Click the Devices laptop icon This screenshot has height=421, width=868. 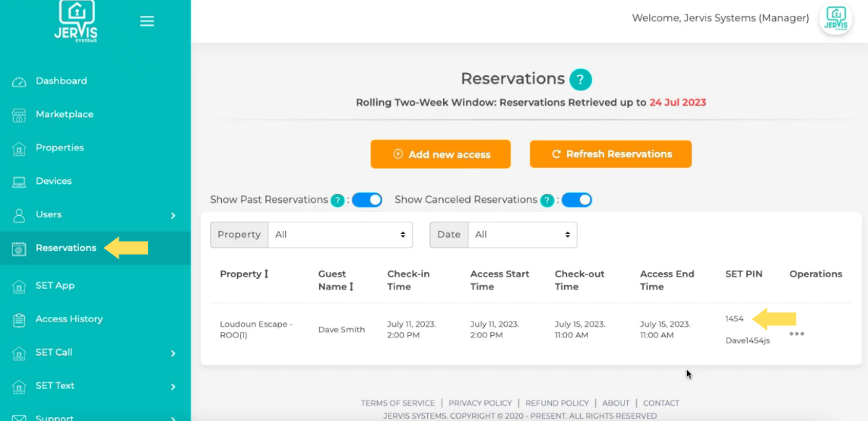click(19, 182)
